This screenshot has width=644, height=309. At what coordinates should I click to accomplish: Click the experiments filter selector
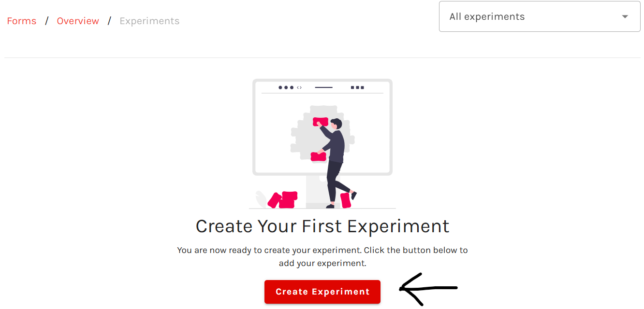pos(539,16)
